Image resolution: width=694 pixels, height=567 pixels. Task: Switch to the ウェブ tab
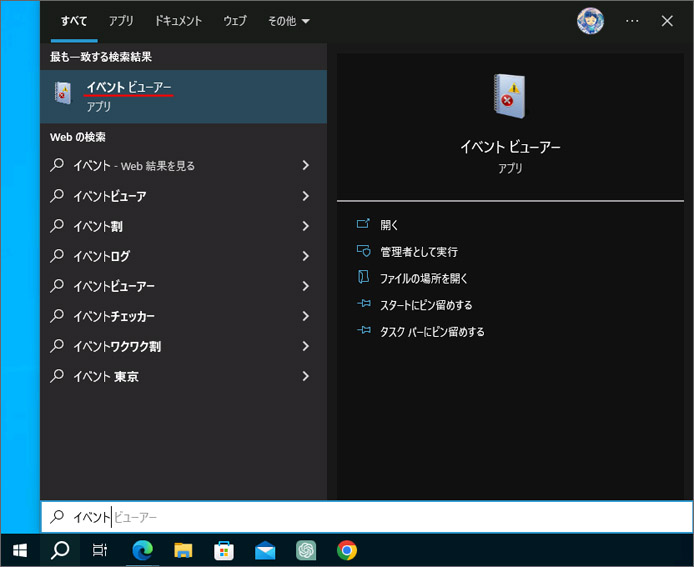click(235, 21)
